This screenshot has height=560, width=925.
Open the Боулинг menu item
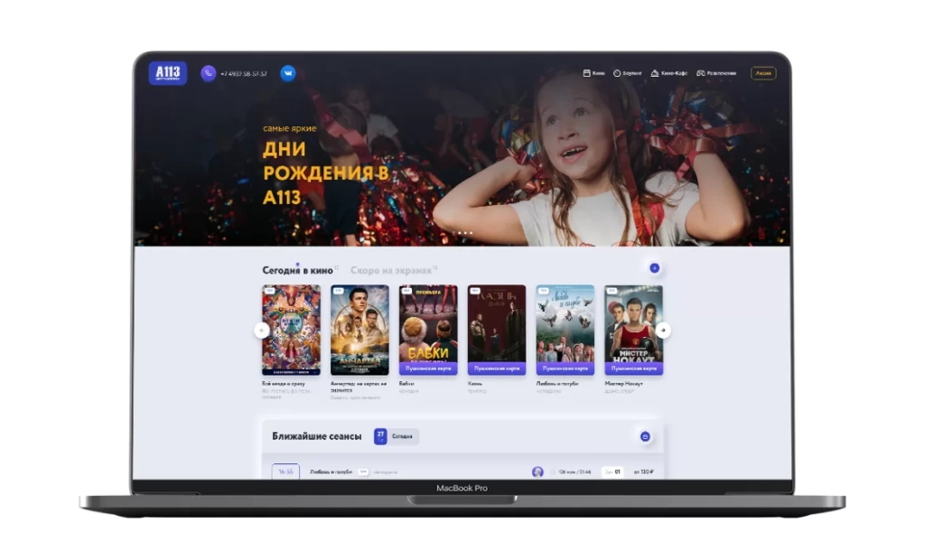tap(627, 73)
